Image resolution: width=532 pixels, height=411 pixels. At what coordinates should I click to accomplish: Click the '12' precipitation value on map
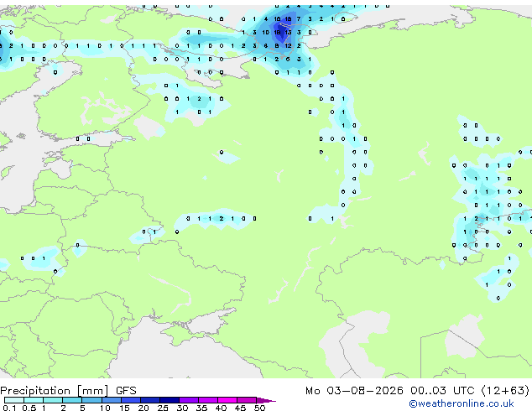tap(288, 46)
